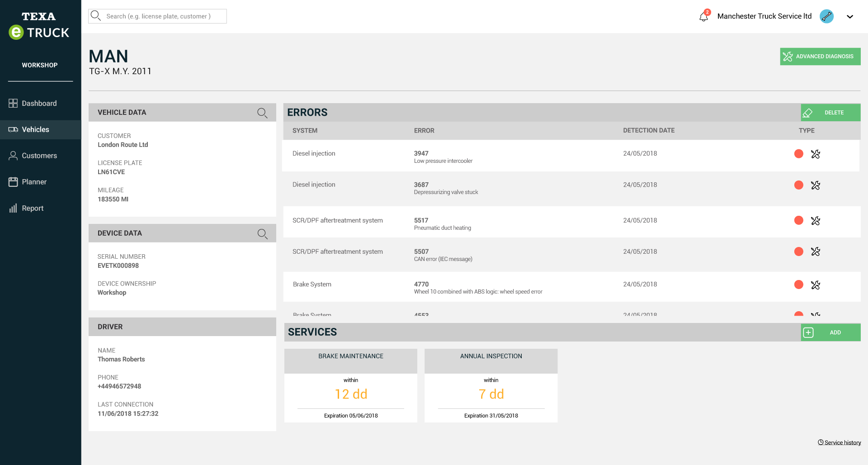Click the red status dot for error 3947
Screen dimensions: 868x465
point(799,154)
